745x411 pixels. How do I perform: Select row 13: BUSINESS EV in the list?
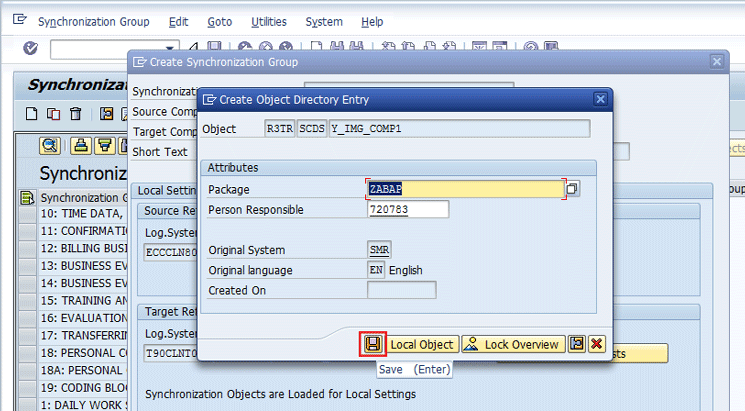click(x=84, y=266)
